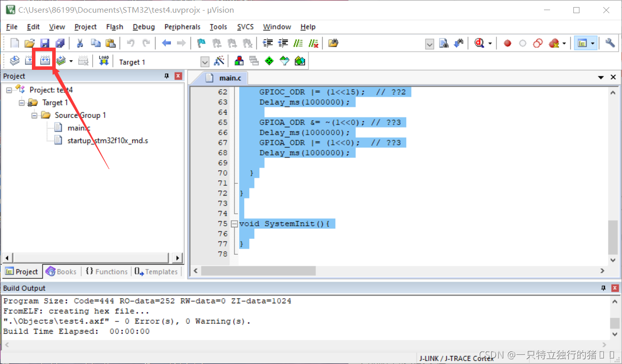Save all files with Save All icon

[x=60, y=44]
